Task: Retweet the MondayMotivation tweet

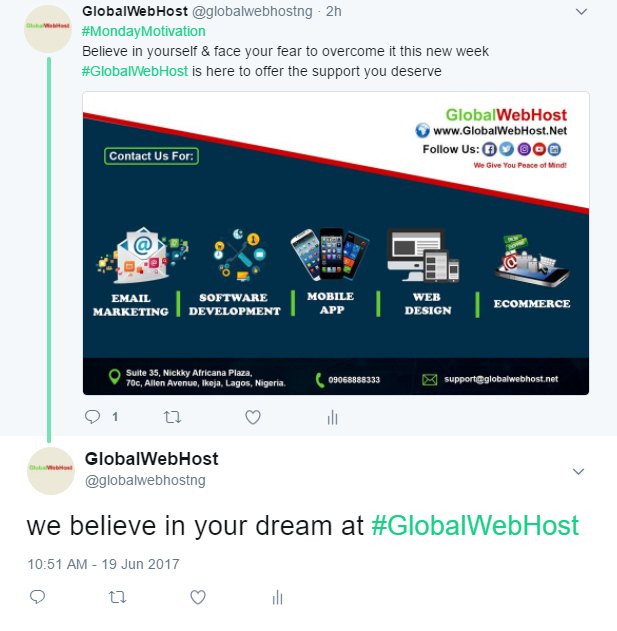Action: click(x=172, y=417)
